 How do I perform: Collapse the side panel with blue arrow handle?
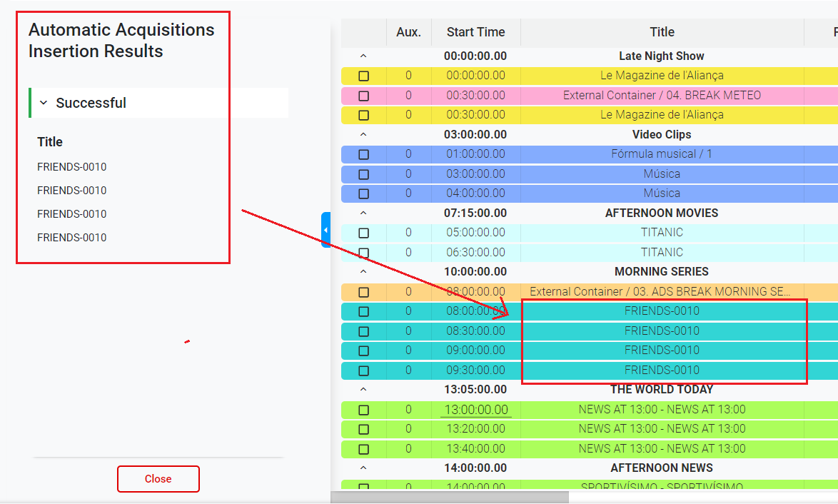(325, 230)
